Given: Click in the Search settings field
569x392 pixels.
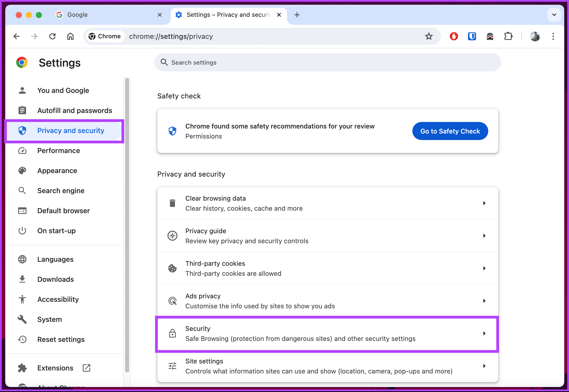Looking at the screenshot, I should tap(328, 62).
